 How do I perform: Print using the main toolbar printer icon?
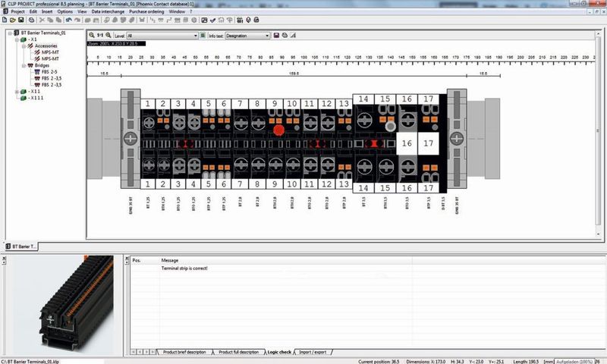(31, 20)
